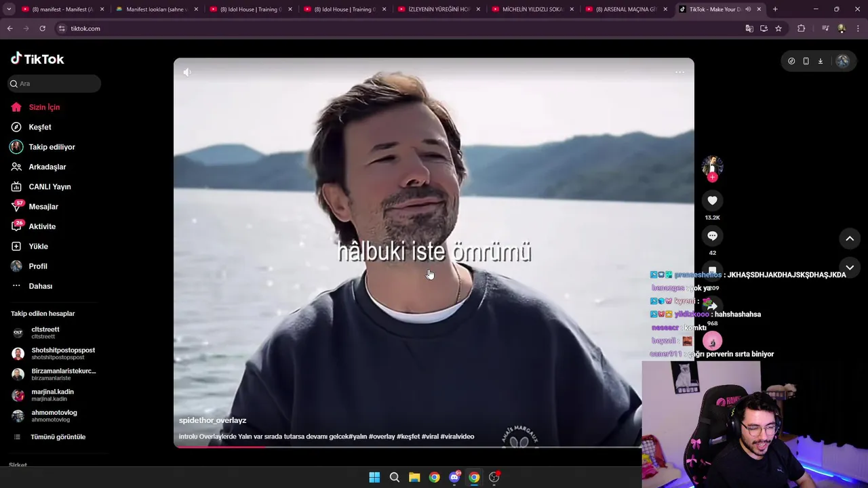Viewport: 868px width, 488px height.
Task: Click the TikTok logo
Action: point(37,59)
